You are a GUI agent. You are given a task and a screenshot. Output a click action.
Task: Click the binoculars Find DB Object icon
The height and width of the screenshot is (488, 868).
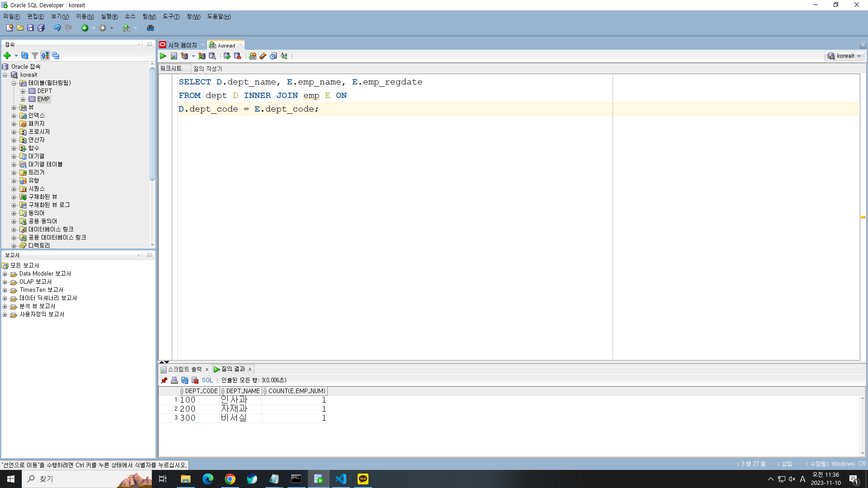151,28
